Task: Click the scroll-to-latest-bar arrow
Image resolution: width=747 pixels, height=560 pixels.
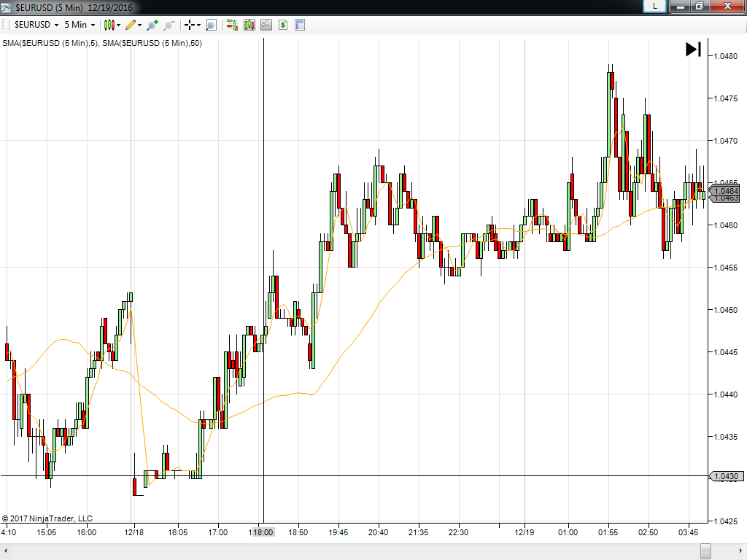Action: pos(693,49)
